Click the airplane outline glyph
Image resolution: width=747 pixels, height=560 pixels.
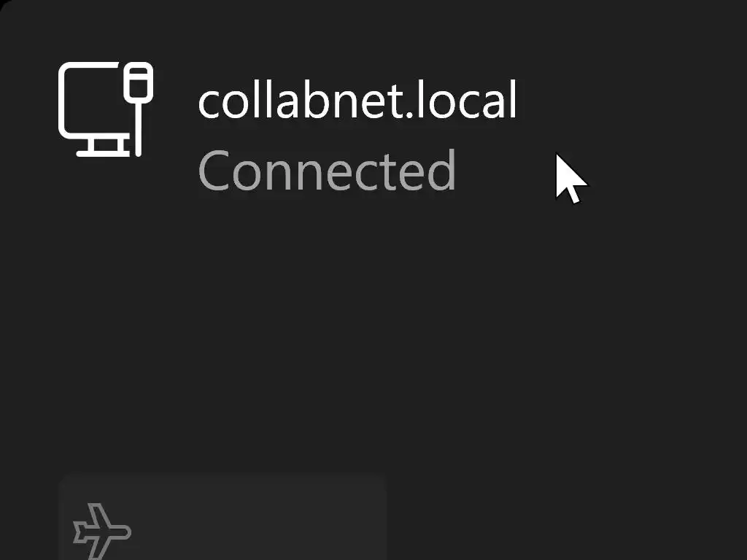(x=102, y=531)
